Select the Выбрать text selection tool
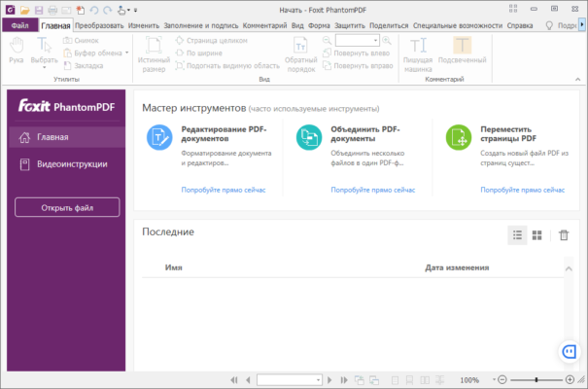Screen dimensions: 588x389 tap(45, 52)
